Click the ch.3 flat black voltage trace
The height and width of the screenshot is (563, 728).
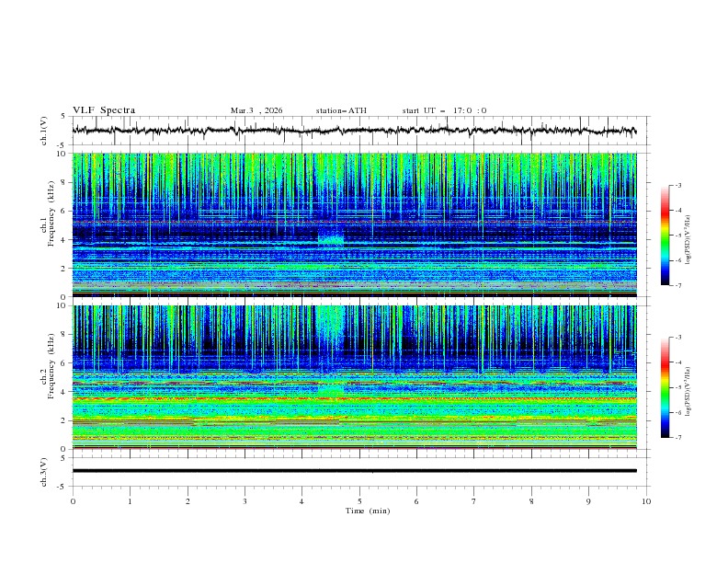pyautogui.click(x=354, y=471)
